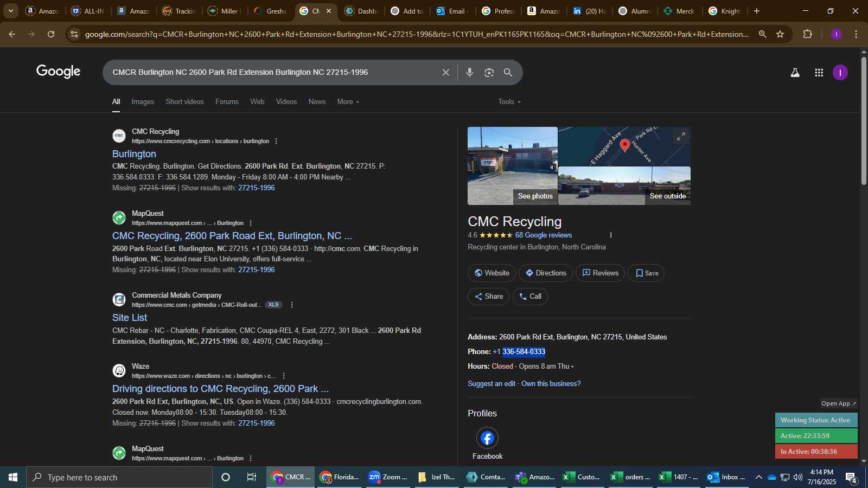Open Google account avatar on page
Viewport: 868px width, 488px height.
coord(840,73)
